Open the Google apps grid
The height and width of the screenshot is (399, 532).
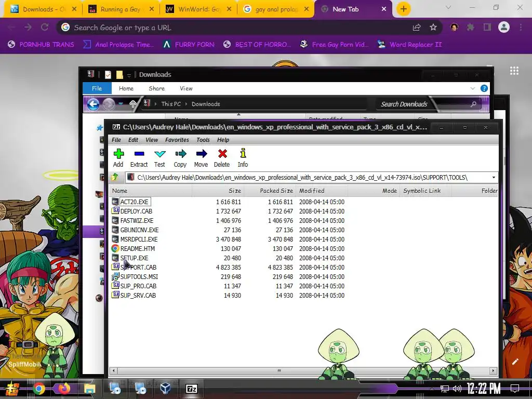[x=514, y=71]
